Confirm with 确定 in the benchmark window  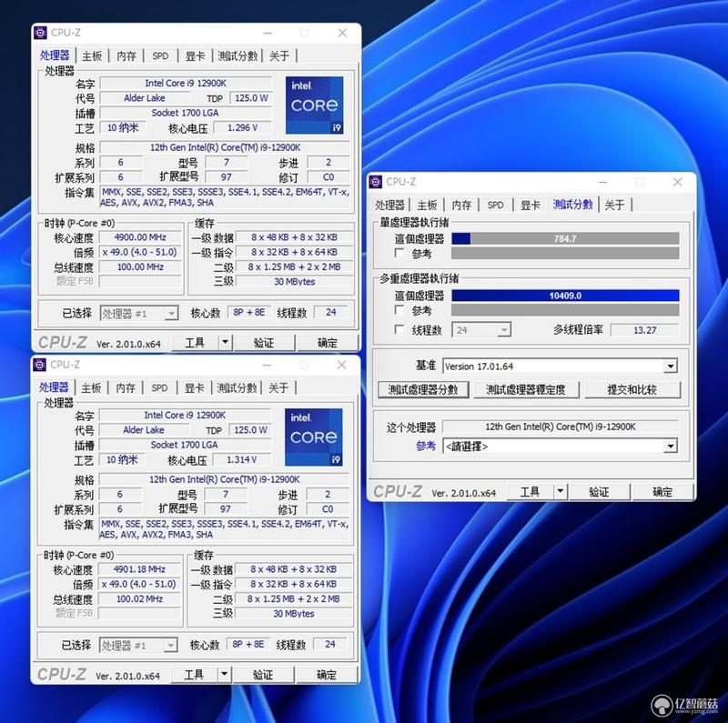point(662,491)
